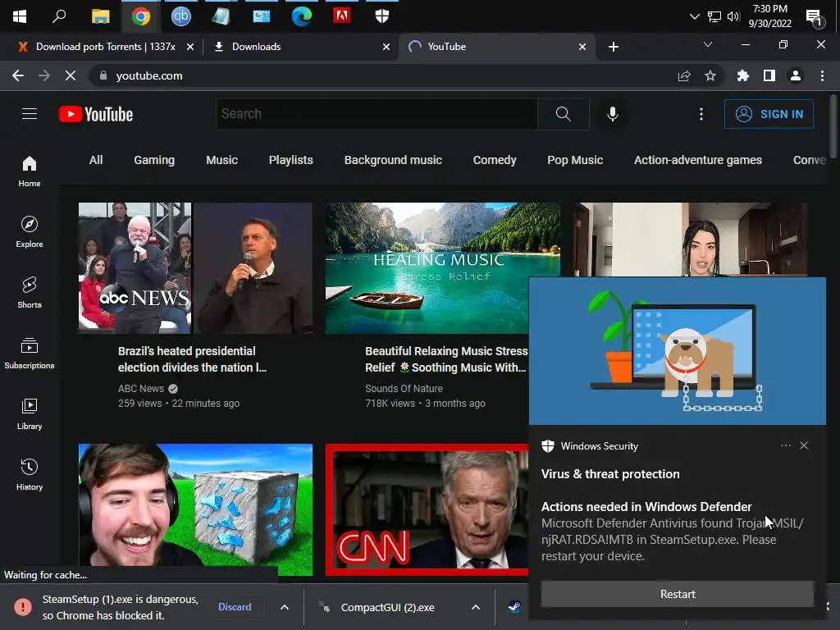Viewport: 840px width, 630px height.
Task: Open Chrome profile icon
Action: coord(796,75)
